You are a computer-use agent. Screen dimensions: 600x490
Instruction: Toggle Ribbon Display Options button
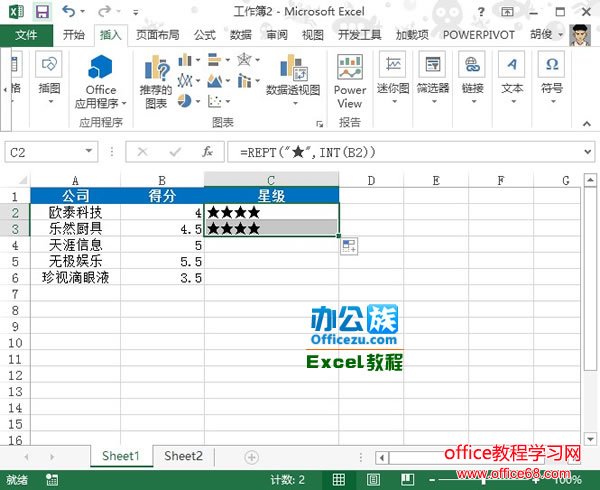(x=507, y=12)
